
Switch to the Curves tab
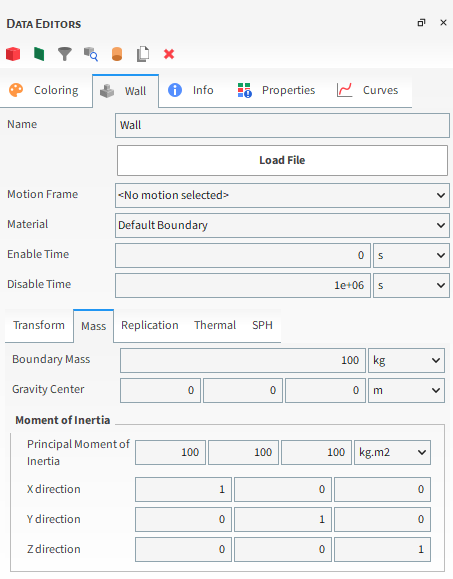point(368,90)
